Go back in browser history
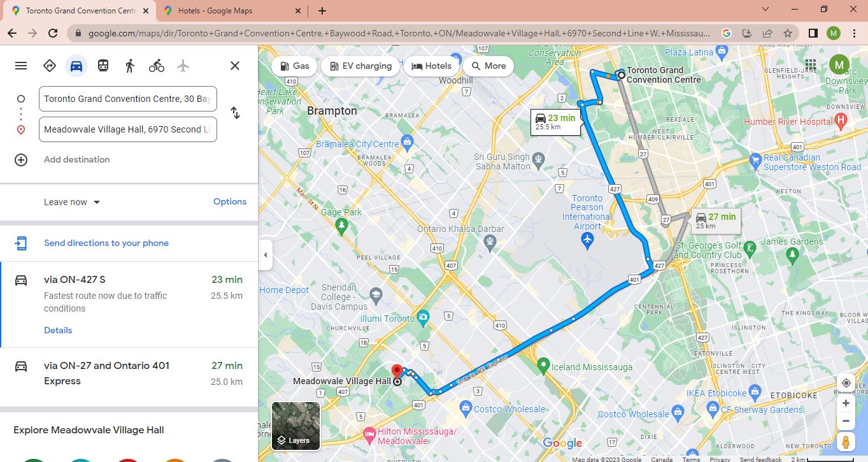This screenshot has height=462, width=868. click(x=12, y=33)
